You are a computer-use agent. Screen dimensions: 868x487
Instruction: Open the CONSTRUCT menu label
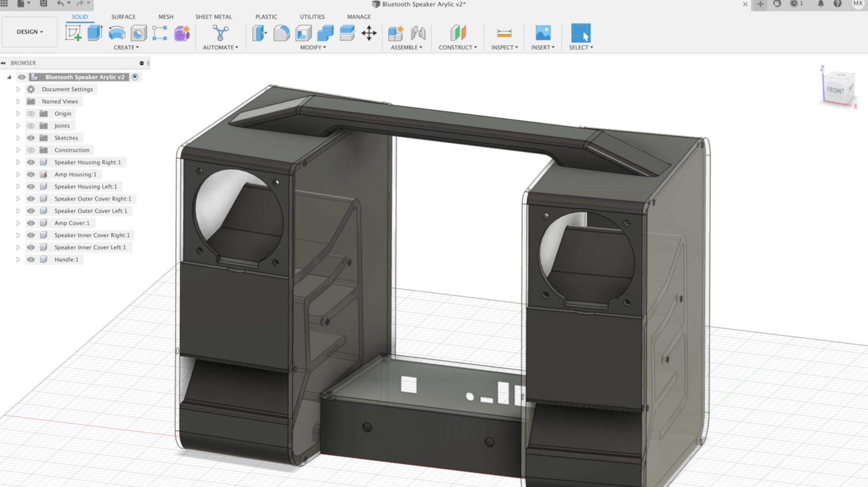pyautogui.click(x=457, y=47)
